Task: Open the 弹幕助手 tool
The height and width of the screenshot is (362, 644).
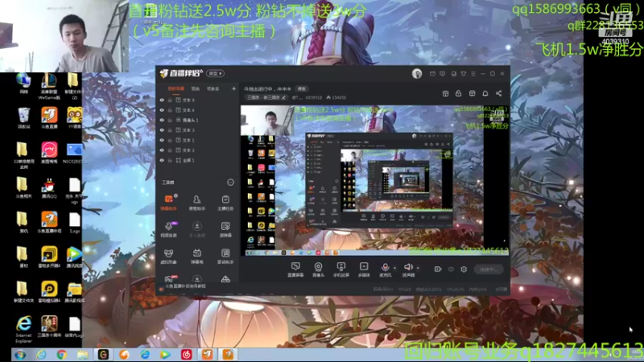Action: pyautogui.click(x=168, y=203)
